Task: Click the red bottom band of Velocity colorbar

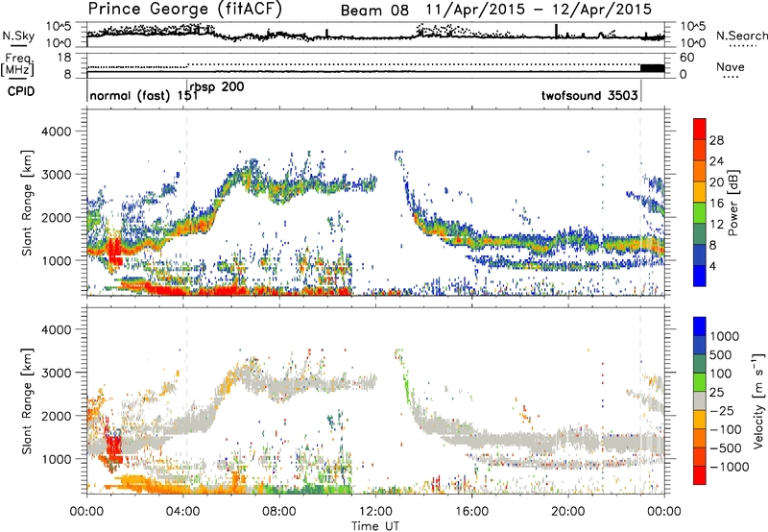Action: click(x=700, y=475)
